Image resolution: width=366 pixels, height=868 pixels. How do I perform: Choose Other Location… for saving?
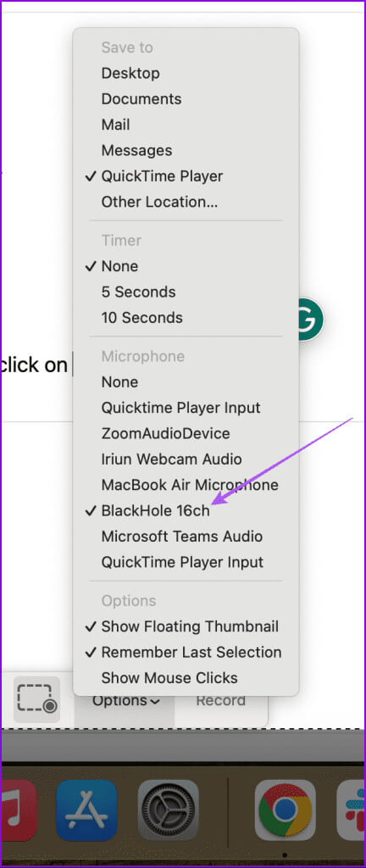(186, 202)
